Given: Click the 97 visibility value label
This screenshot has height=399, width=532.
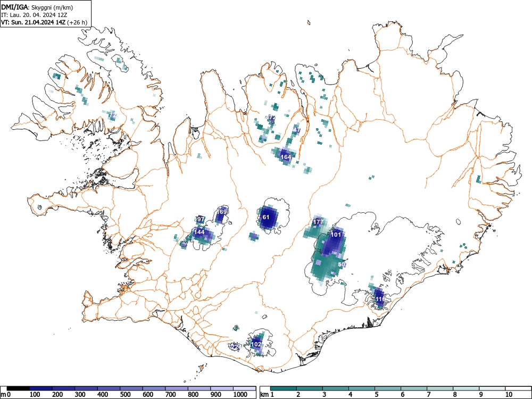Looking at the screenshot, I should coord(200,219).
